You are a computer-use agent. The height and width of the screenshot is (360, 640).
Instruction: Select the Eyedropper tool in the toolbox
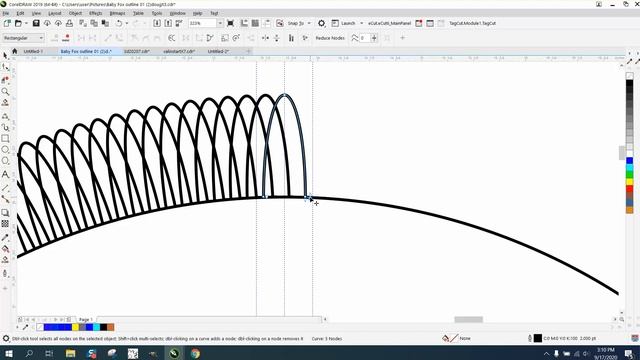pyautogui.click(x=5, y=238)
